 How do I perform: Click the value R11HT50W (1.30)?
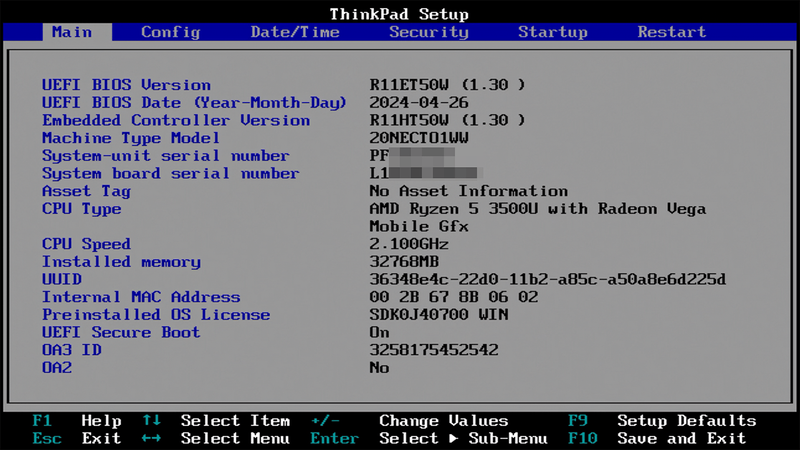(x=447, y=120)
